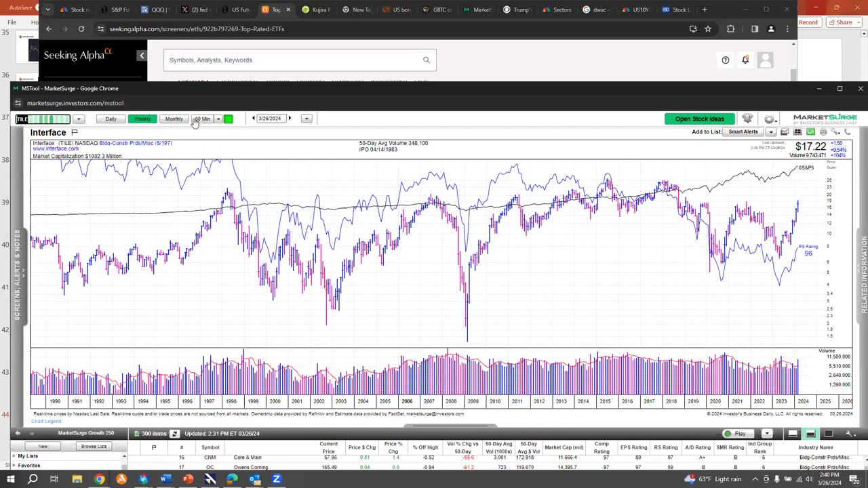The image size is (868, 488).
Task: Step chart date back with left arrow
Action: (x=254, y=119)
